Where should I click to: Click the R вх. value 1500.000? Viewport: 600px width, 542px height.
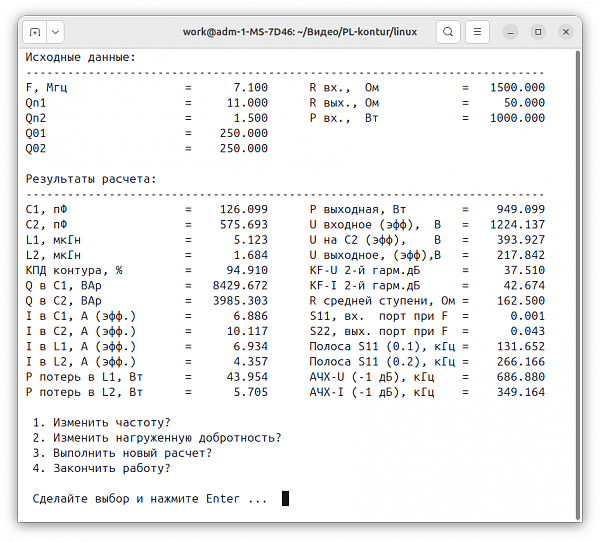(517, 88)
